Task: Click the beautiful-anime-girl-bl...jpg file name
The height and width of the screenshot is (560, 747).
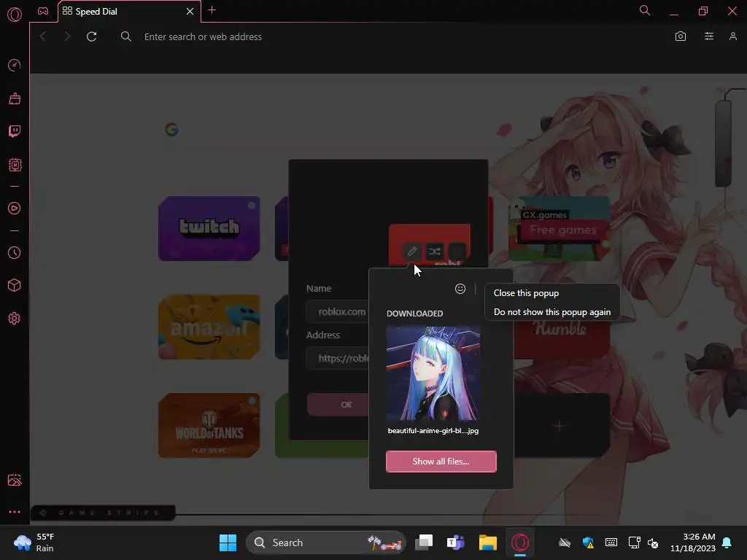Action: point(433,430)
